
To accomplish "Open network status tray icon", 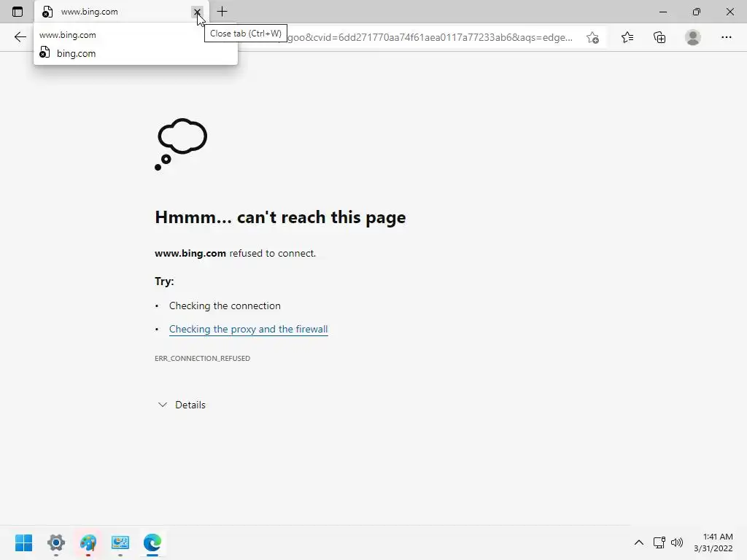I will (x=659, y=542).
